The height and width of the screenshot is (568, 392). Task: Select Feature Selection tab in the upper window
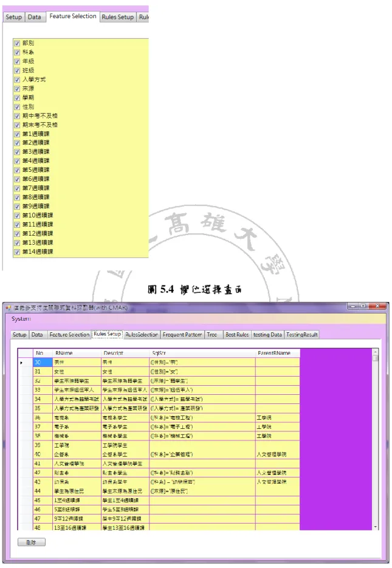pyautogui.click(x=73, y=16)
